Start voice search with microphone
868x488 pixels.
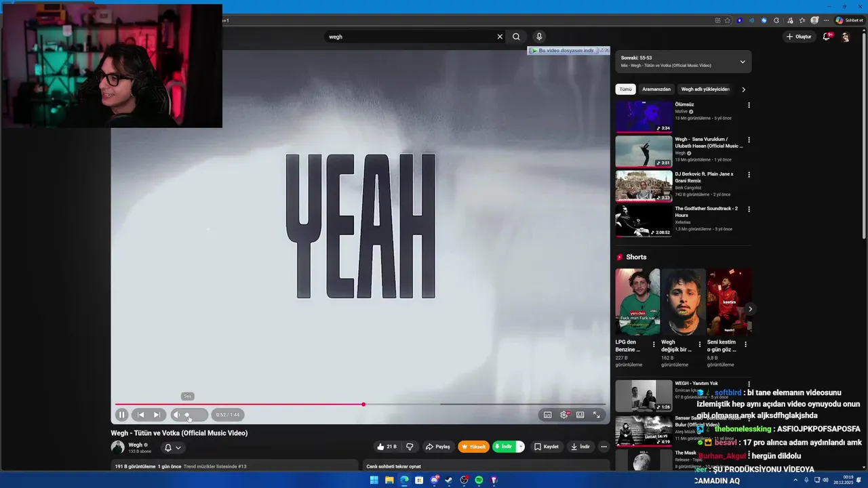pos(539,37)
